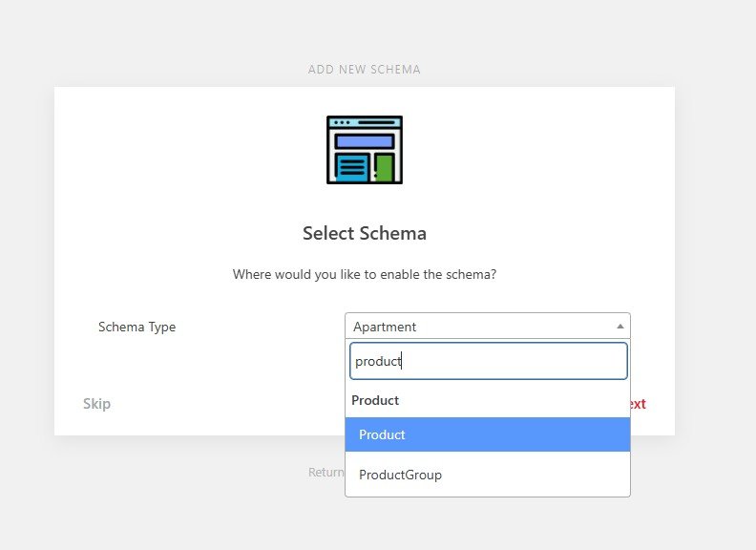756x550 pixels.
Task: Click the purple bar in the schema illustration
Action: (364, 141)
